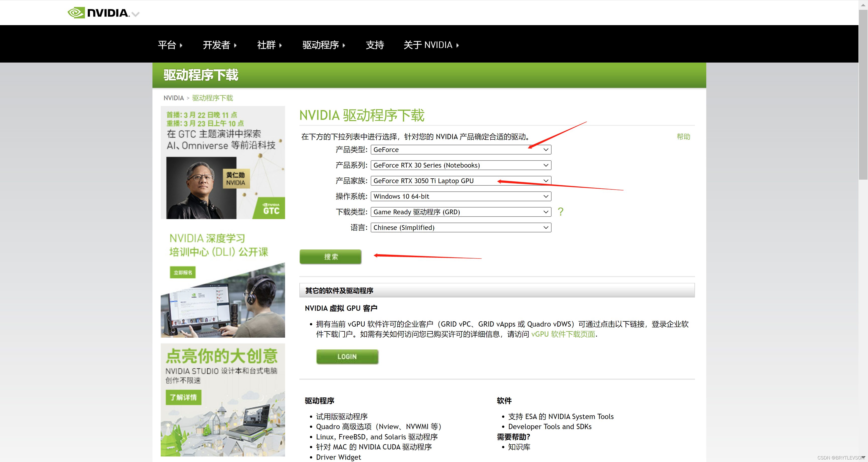Viewport: 868px width, 462px height.
Task: Click the page vertical scrollbar thumb
Action: (x=863, y=94)
